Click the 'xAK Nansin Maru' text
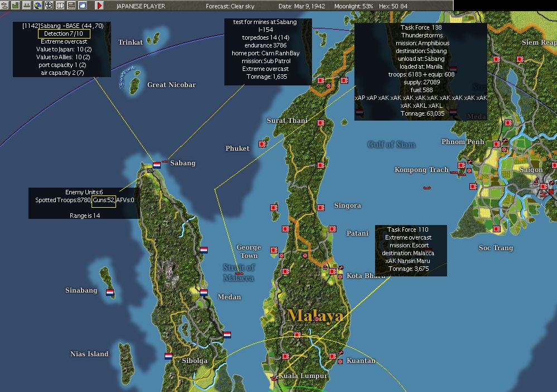This screenshot has width=557, height=392. click(x=407, y=261)
